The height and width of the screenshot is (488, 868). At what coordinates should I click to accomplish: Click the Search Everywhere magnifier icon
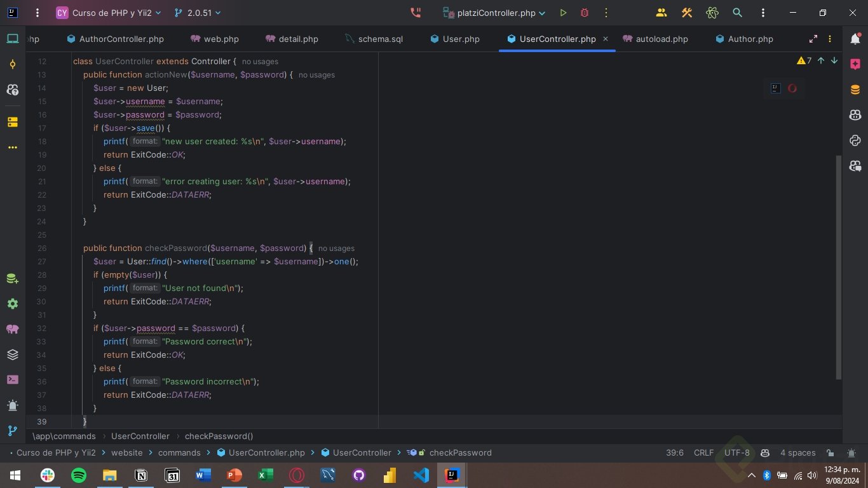point(737,13)
